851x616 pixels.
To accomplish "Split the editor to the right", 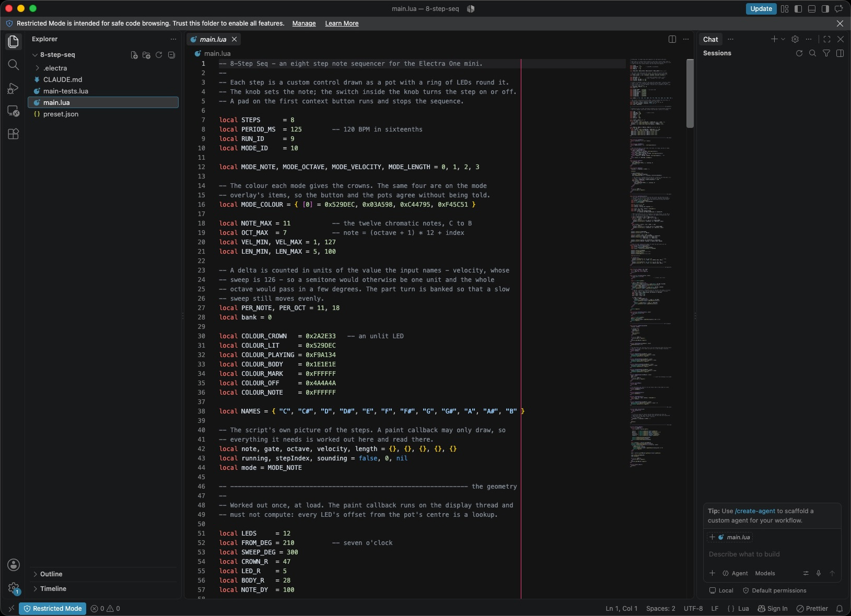I will (x=672, y=39).
